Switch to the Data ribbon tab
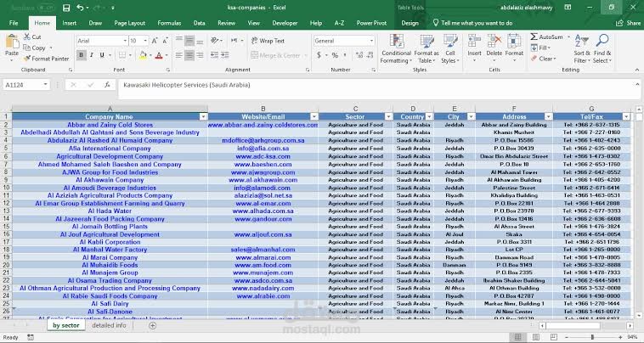 click(199, 23)
